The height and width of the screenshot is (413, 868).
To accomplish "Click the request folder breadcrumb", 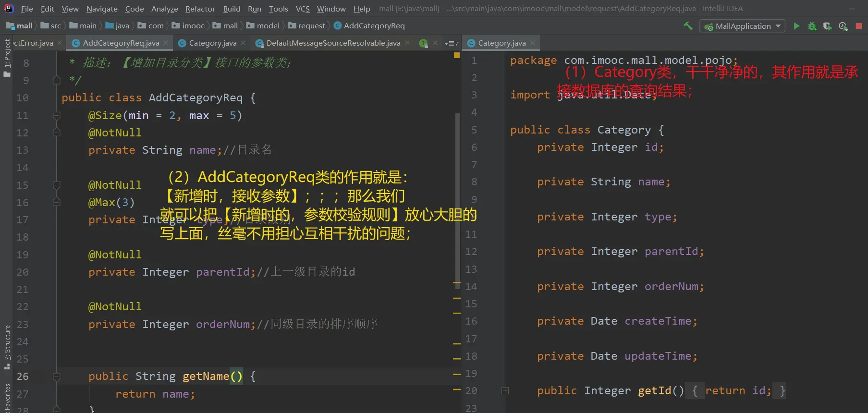I will [x=311, y=26].
